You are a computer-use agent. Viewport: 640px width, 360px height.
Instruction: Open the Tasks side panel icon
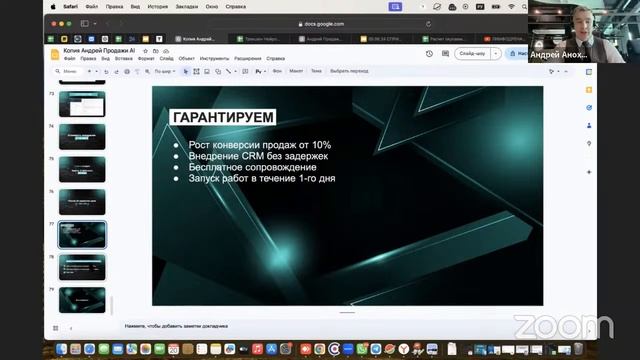589,108
